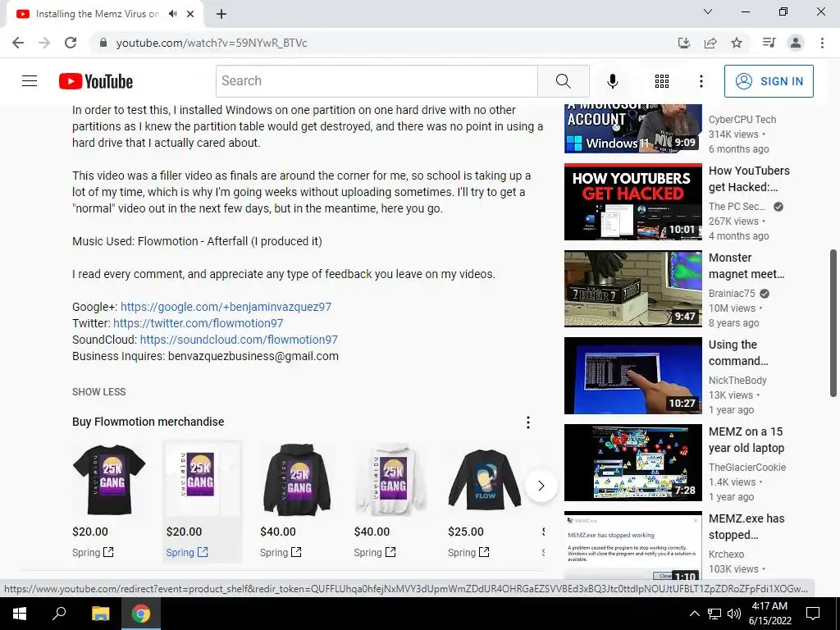The width and height of the screenshot is (840, 630).
Task: Show hidden system tray icons chevron
Action: pos(694,614)
